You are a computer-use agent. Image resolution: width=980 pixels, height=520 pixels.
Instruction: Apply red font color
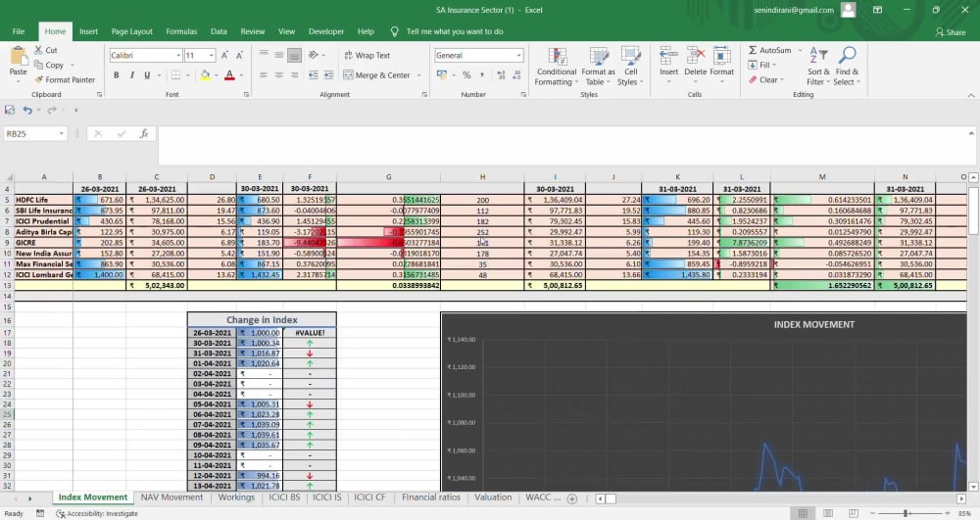[x=229, y=74]
